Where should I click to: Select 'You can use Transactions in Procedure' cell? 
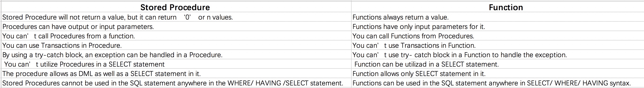pos(176,45)
